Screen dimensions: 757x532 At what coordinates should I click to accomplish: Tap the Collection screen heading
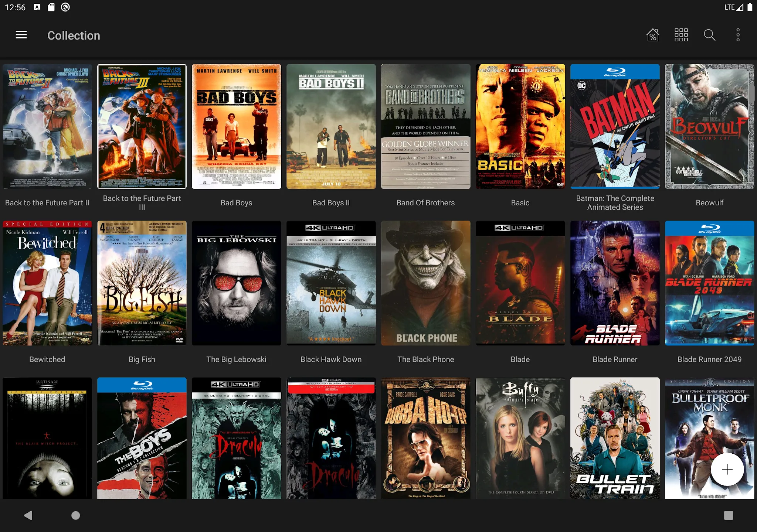point(74,35)
